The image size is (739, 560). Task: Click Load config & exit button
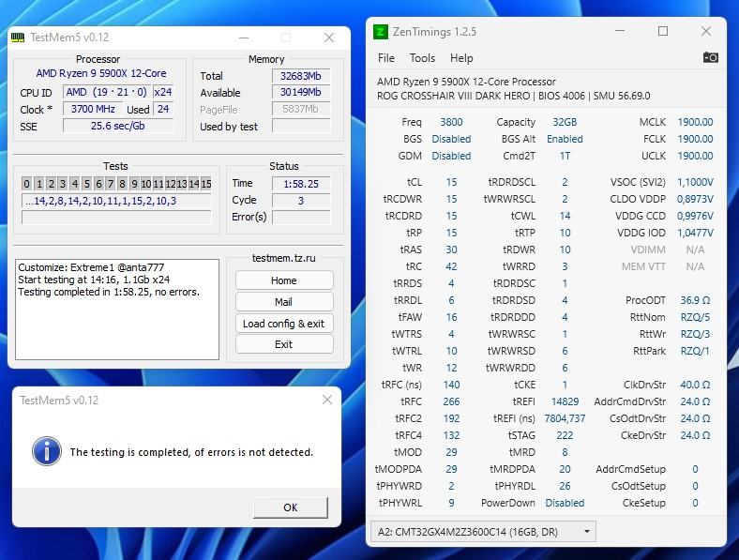click(x=284, y=324)
